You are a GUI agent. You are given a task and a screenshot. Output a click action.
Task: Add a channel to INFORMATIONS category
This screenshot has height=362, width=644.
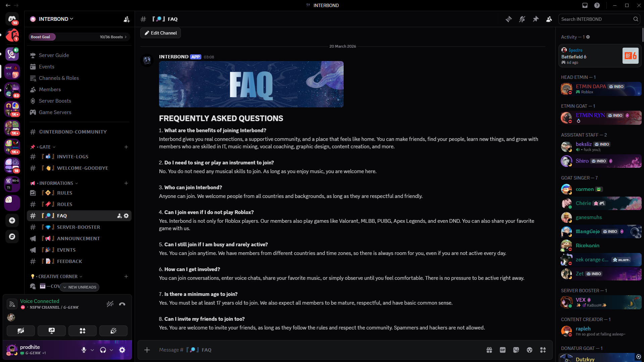126,183
